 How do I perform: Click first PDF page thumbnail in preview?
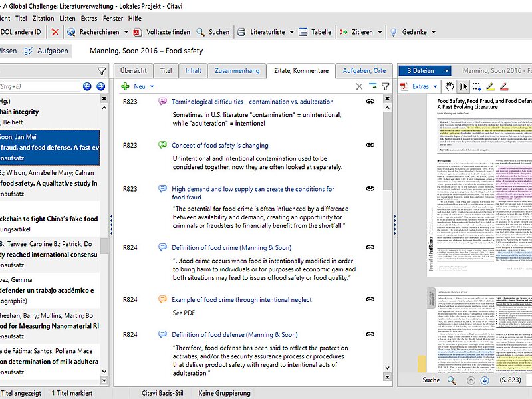click(x=479, y=185)
